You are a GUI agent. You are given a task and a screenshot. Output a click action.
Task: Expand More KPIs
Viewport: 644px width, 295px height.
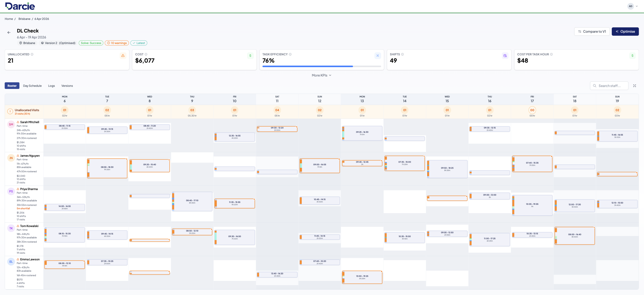click(321, 75)
